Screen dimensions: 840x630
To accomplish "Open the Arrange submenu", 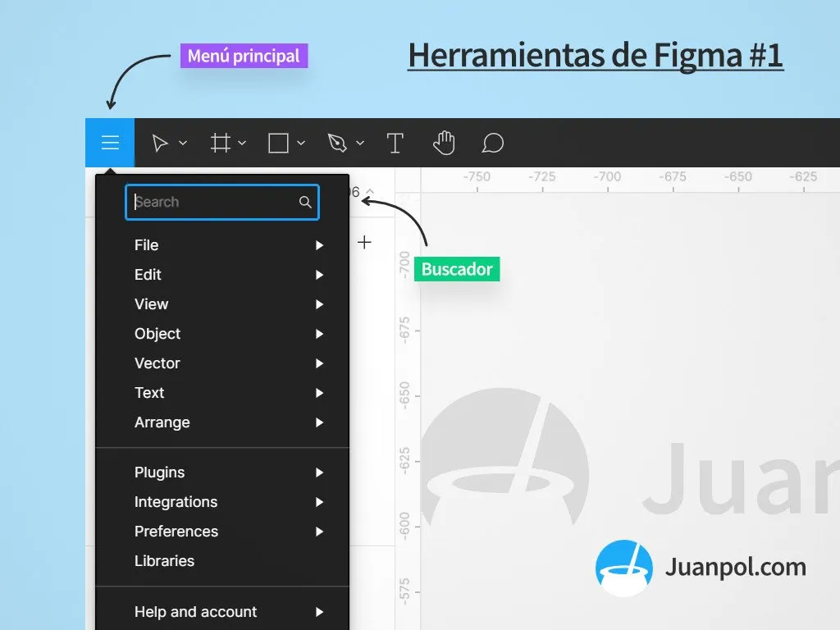I will point(222,422).
